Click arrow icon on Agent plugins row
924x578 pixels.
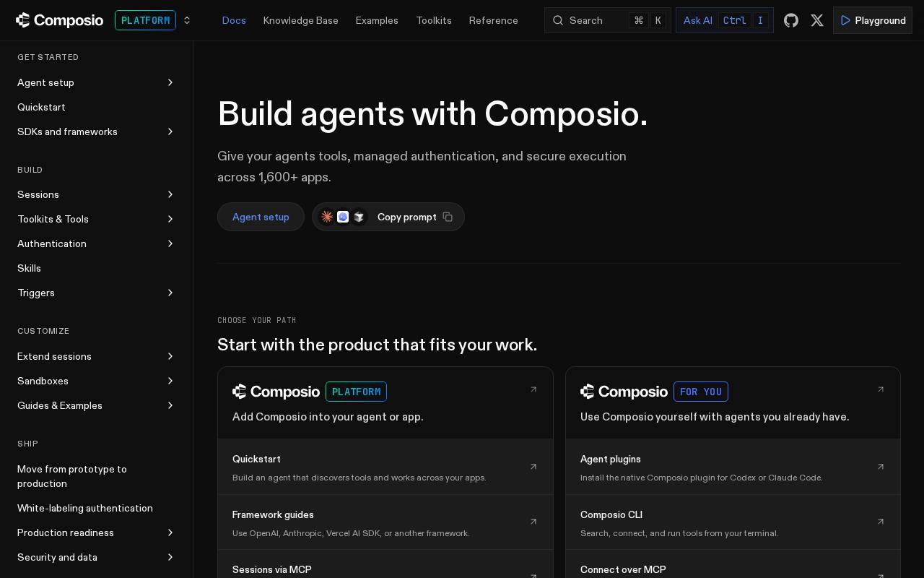[x=881, y=467]
